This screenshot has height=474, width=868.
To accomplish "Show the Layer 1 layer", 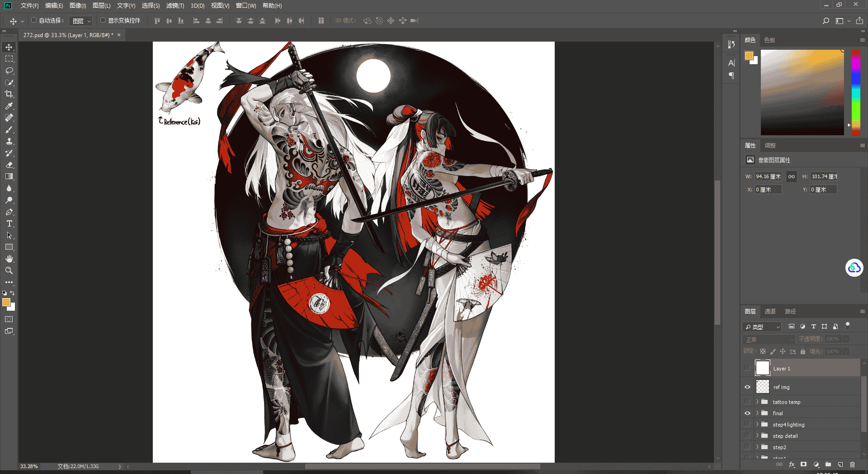I will pos(747,369).
